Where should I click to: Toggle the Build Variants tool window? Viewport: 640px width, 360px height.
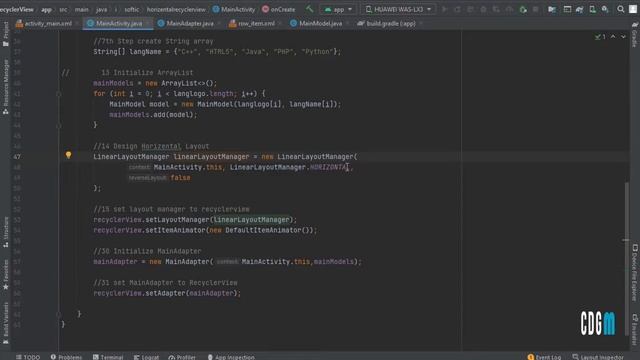tap(5, 322)
